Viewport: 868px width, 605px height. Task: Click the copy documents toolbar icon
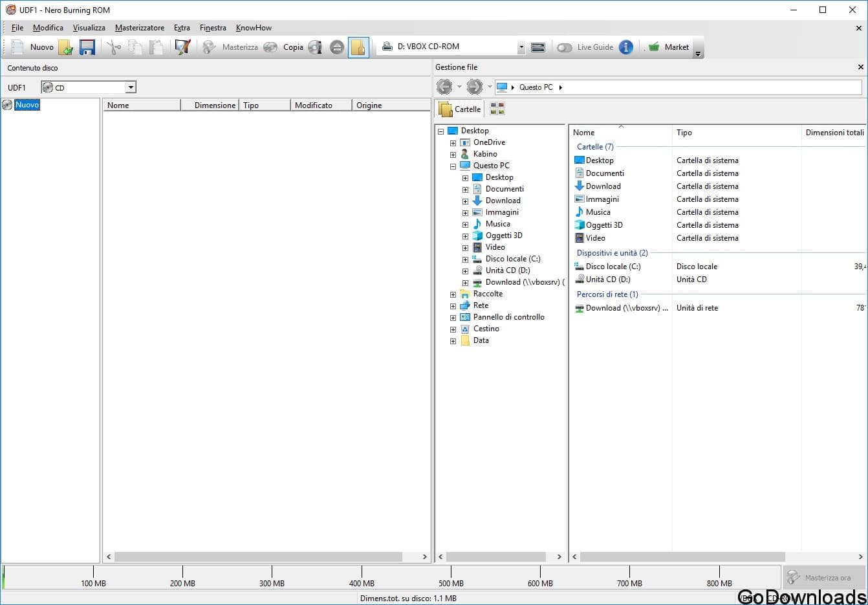[135, 47]
